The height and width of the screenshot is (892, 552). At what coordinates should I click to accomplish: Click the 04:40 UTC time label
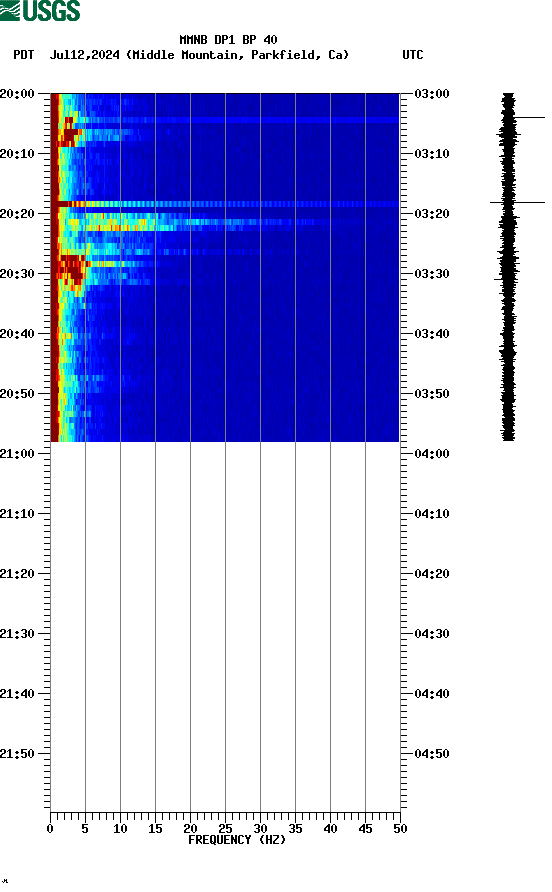(432, 694)
